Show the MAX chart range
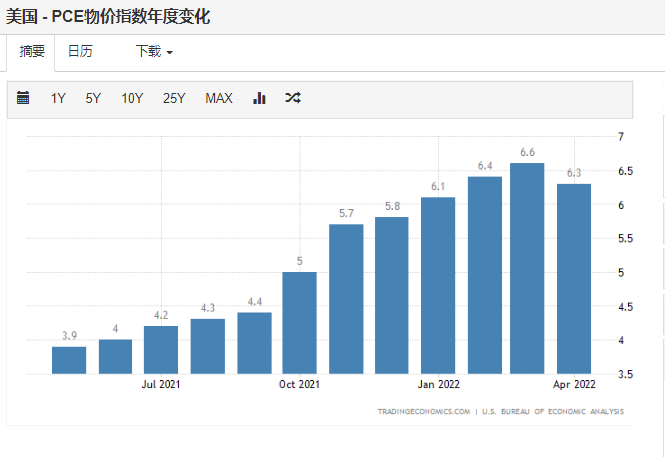665x457 pixels. tap(219, 98)
